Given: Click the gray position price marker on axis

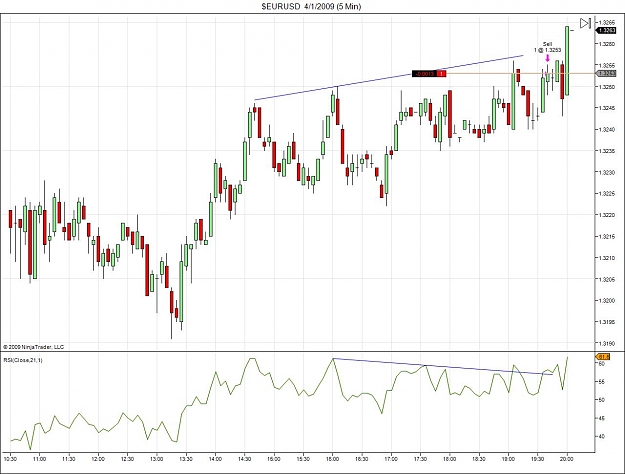Looking at the screenshot, I should pos(605,73).
